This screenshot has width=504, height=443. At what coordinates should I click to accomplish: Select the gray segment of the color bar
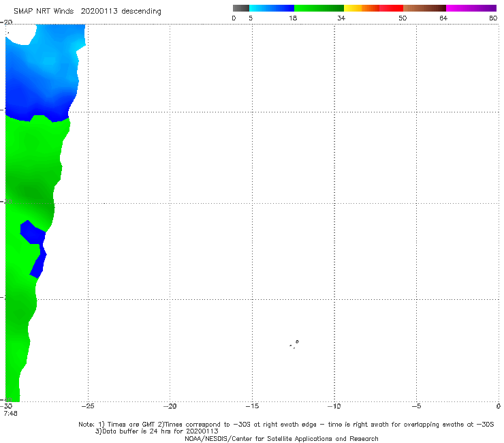point(240,8)
